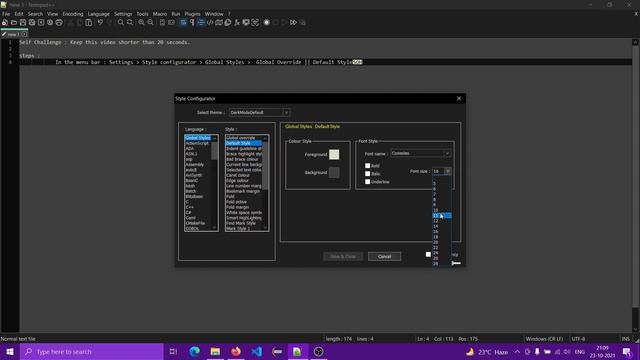
Task: Open the Settings menu
Action: click(123, 14)
